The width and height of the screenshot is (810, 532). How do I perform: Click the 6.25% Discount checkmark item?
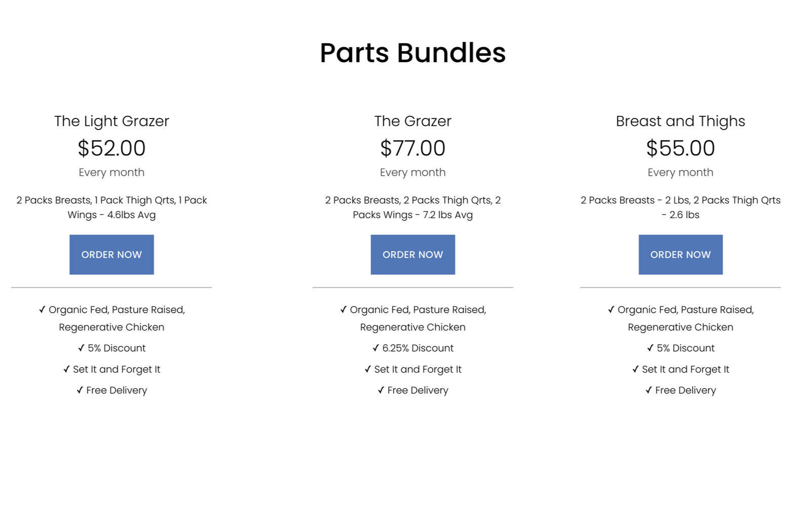413,348
